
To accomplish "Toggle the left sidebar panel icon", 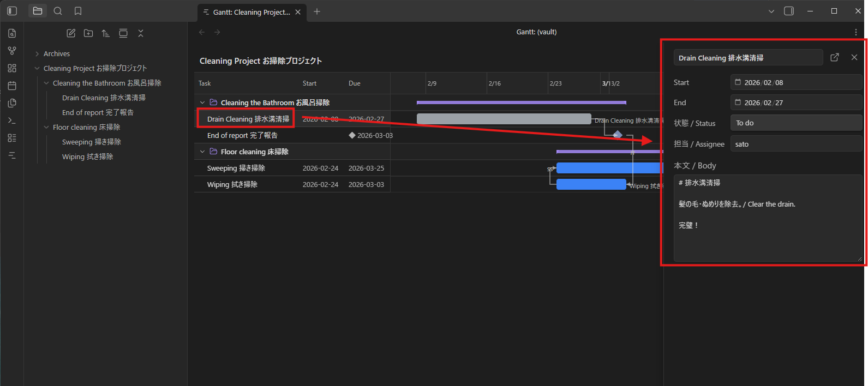I will 12,11.
